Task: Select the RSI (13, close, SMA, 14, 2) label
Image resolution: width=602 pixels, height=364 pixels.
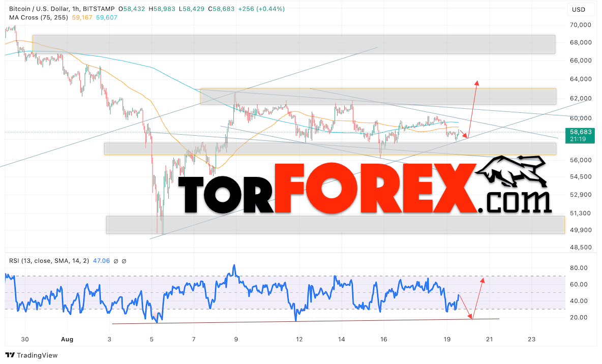Action: click(49, 261)
